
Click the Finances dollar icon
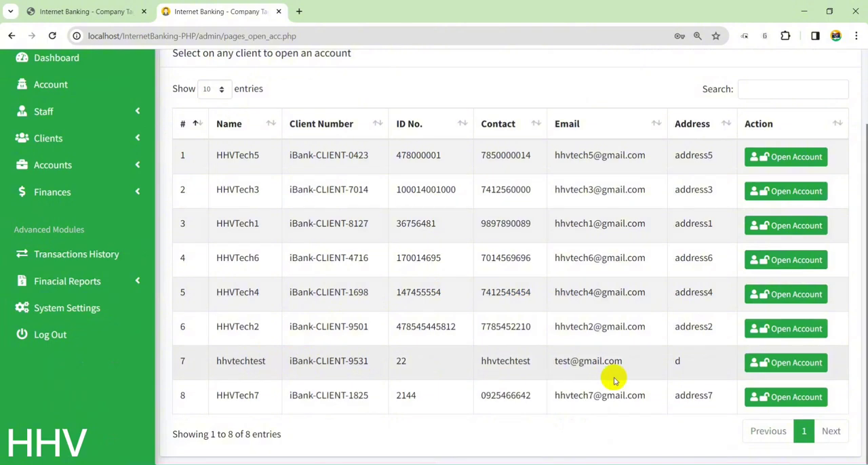pyautogui.click(x=22, y=192)
